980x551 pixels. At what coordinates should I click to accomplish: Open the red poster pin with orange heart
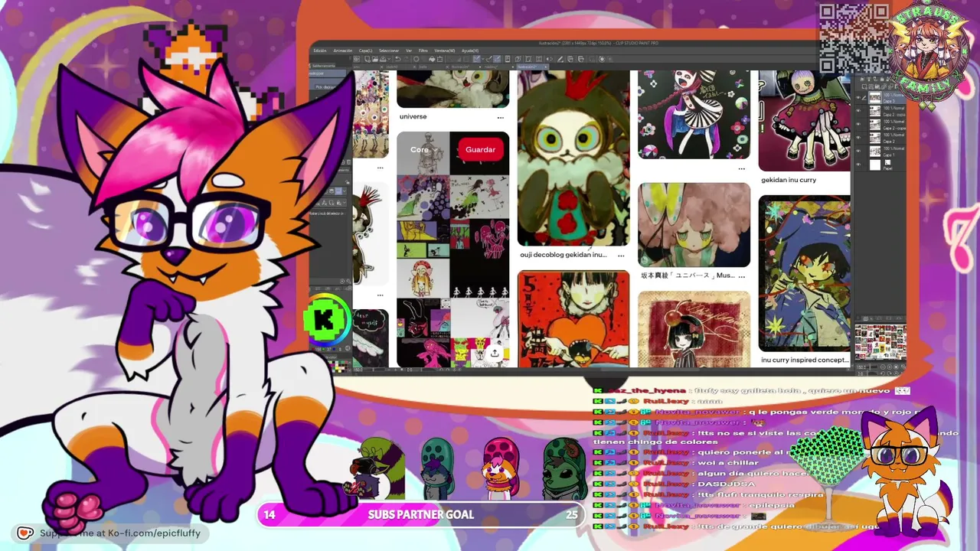tap(573, 319)
